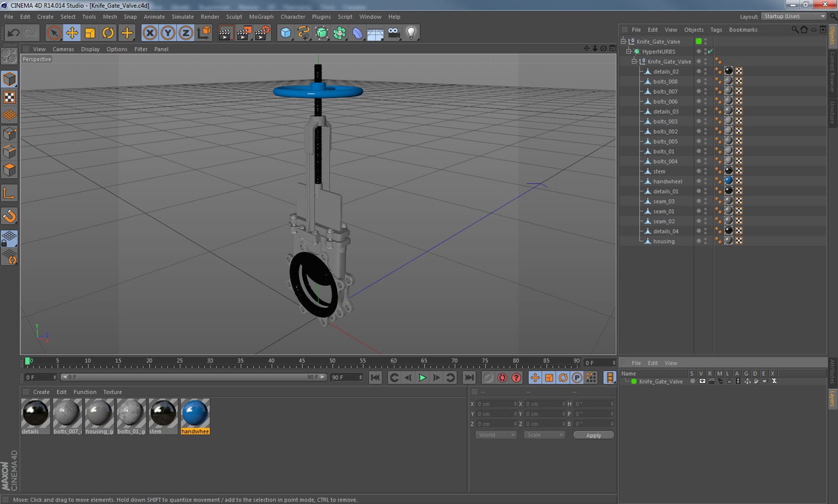The width and height of the screenshot is (838, 504).
Task: Switch to Polygons mode
Action: point(9,170)
